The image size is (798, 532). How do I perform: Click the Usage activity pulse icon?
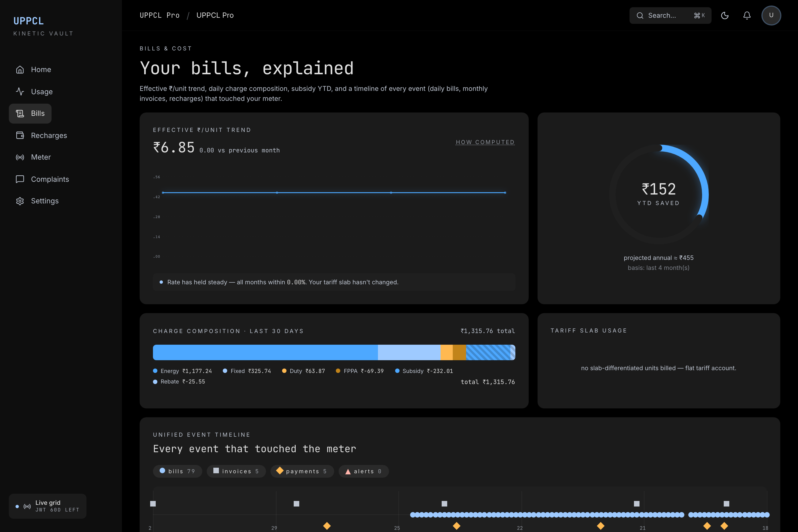(x=20, y=92)
